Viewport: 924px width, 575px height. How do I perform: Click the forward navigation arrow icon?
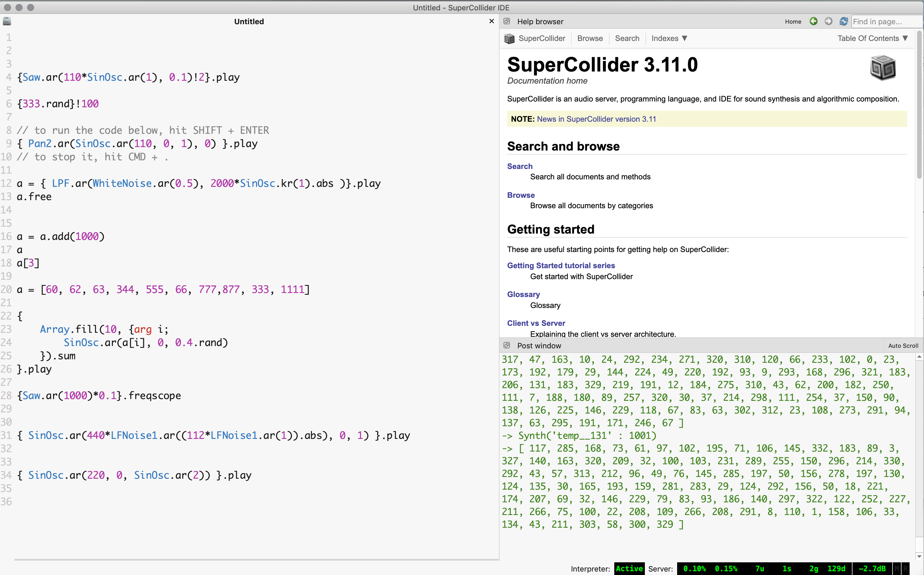(828, 21)
